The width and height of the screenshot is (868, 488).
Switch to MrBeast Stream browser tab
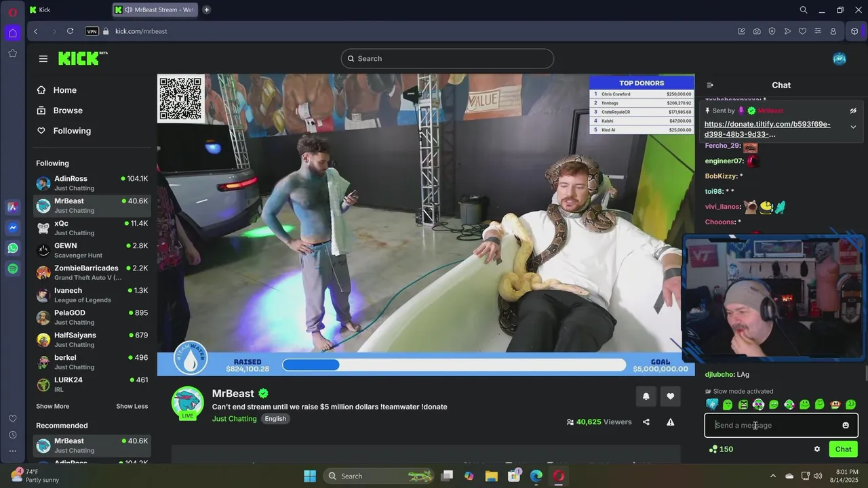(x=155, y=9)
